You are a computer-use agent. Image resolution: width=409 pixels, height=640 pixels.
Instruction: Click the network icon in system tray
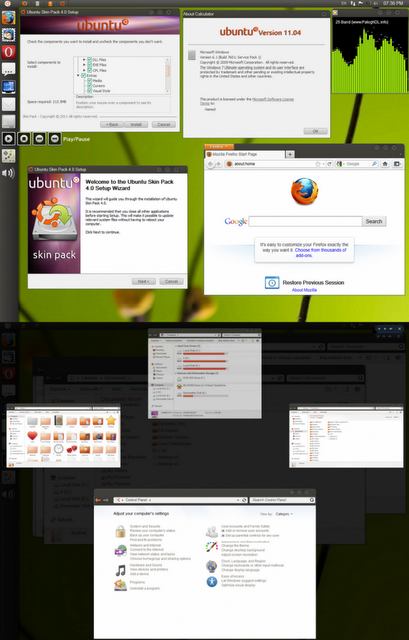pyautogui.click(x=353, y=3)
